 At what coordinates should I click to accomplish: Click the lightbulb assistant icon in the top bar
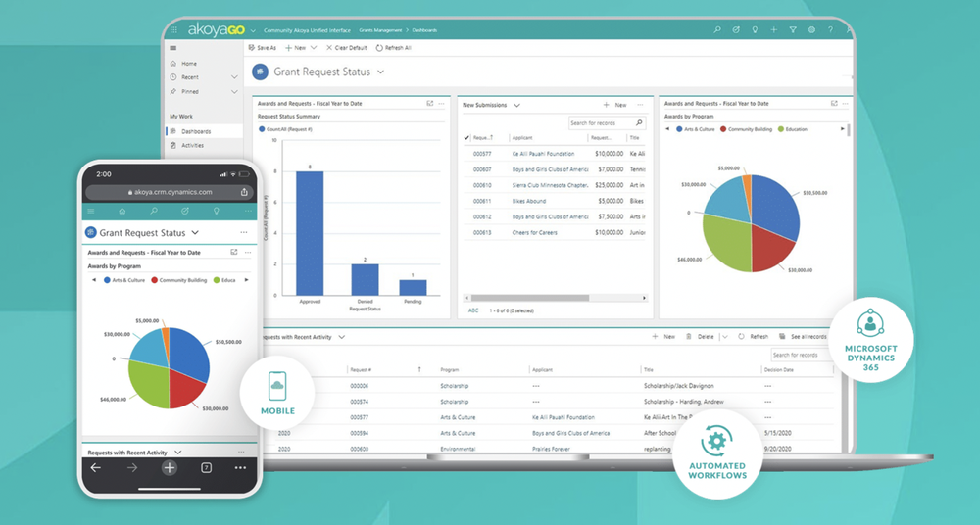coord(755,30)
